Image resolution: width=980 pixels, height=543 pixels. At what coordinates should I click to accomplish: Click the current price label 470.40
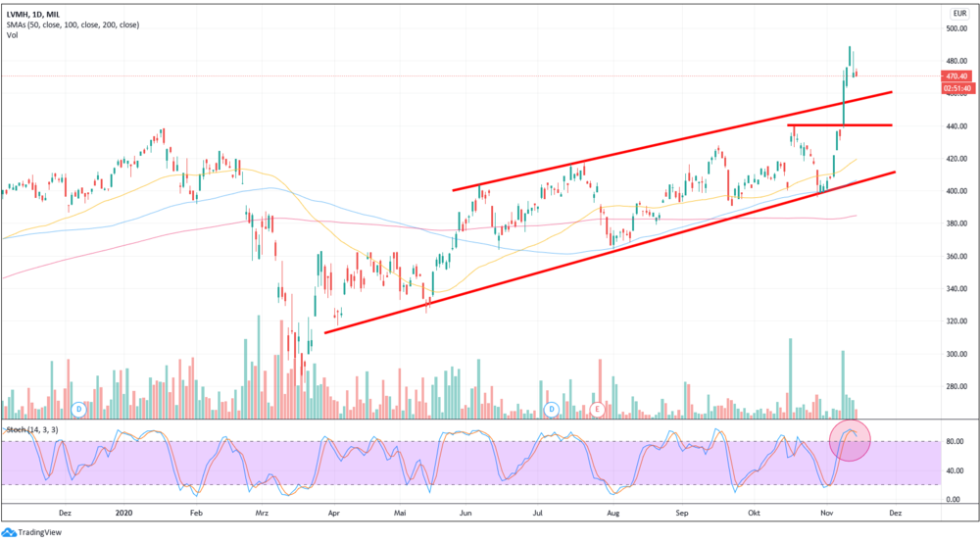pyautogui.click(x=956, y=76)
